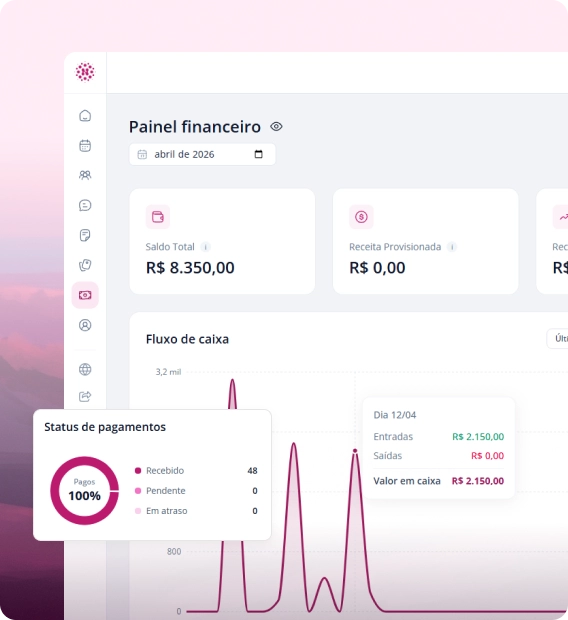Click the info icon beside Saldo Total
The image size is (568, 620).
205,247
